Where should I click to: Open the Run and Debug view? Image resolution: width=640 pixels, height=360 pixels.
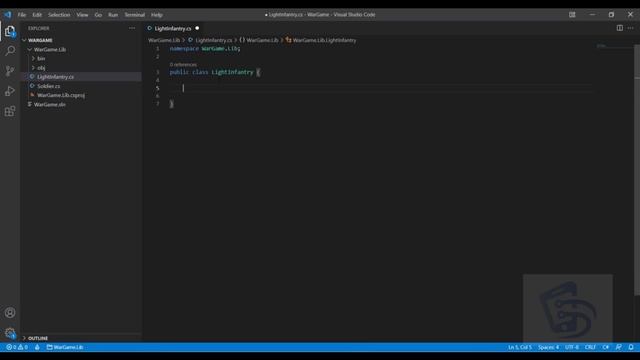click(x=10, y=91)
